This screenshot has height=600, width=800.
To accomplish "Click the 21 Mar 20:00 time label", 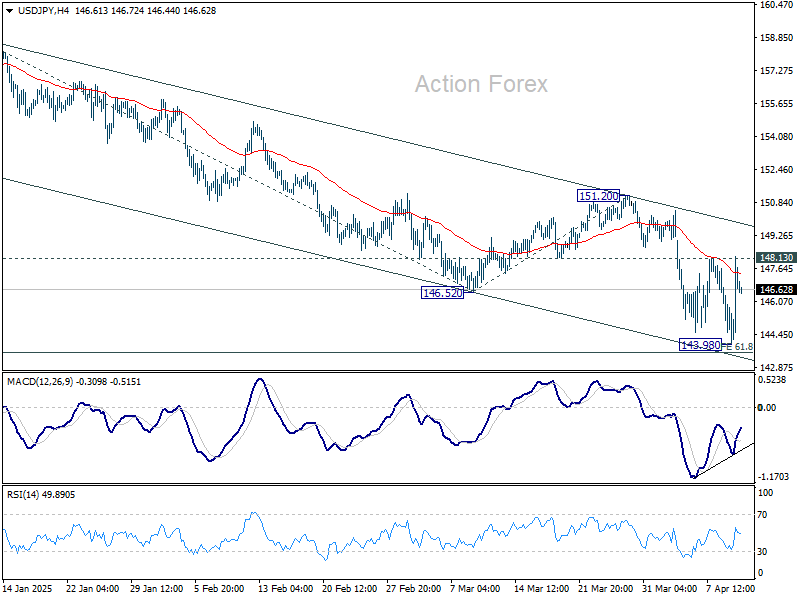I will pos(605,588).
